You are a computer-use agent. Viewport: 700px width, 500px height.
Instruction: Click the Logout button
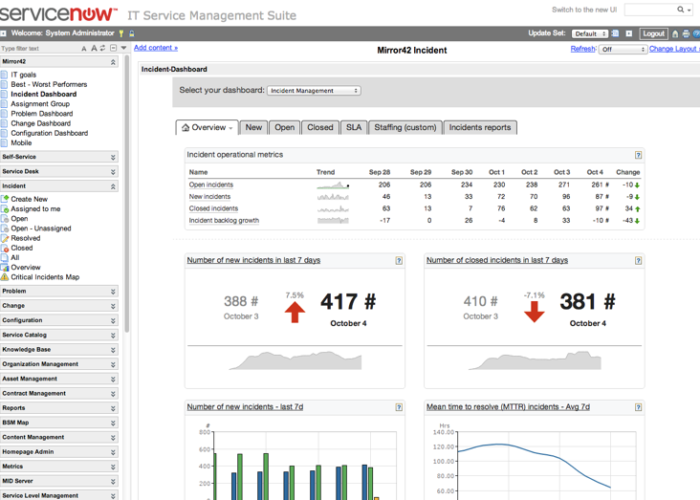654,33
